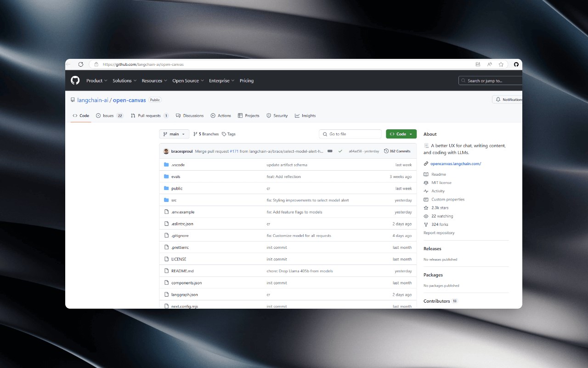
Task: Open the Resources dropdown menu
Action: pyautogui.click(x=154, y=80)
